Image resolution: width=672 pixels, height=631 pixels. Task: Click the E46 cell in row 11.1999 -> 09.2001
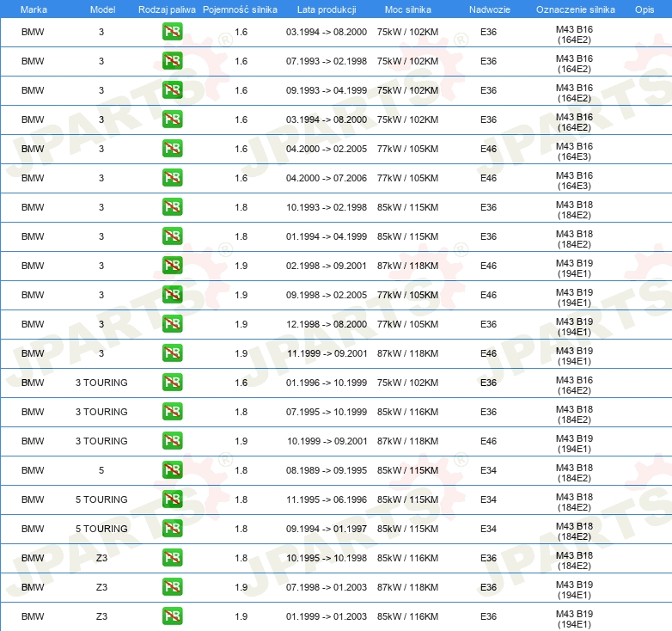pos(488,353)
